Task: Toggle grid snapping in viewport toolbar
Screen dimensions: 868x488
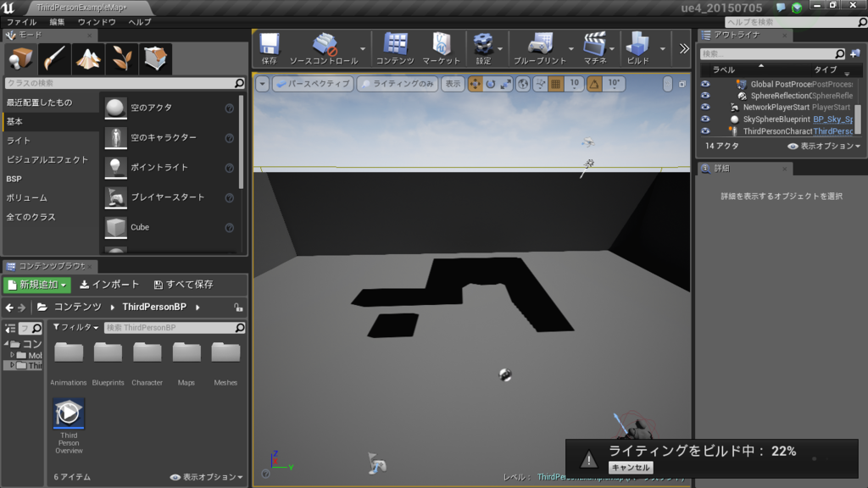Action: (x=556, y=84)
